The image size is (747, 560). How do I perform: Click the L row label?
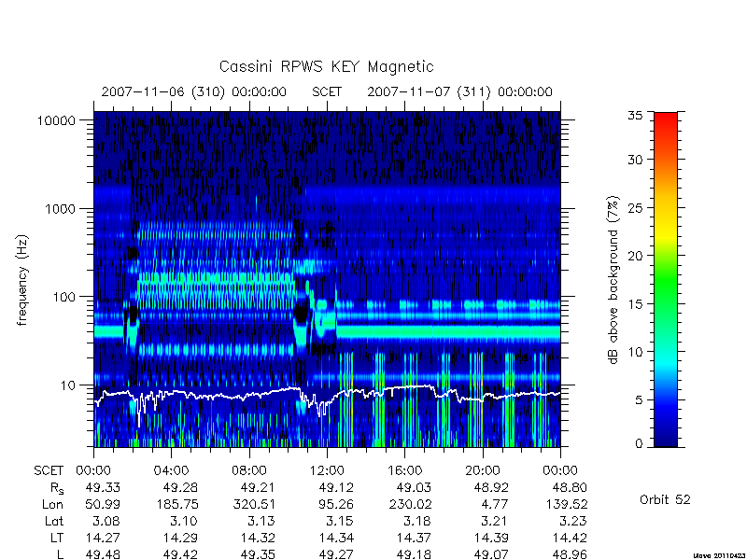pyautogui.click(x=60, y=554)
